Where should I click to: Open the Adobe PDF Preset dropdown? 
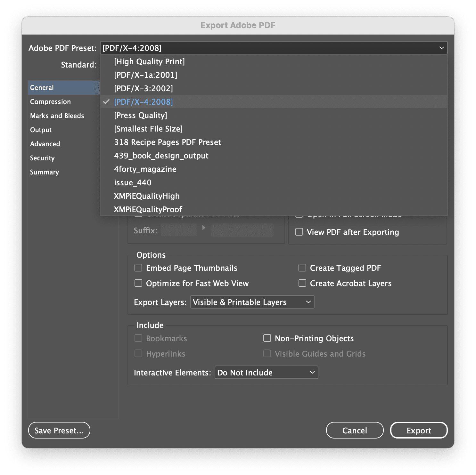tap(274, 48)
